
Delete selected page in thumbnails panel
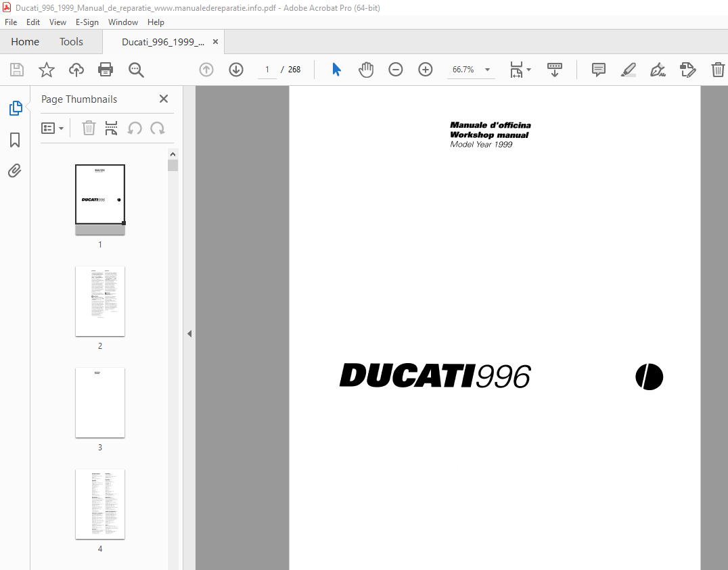[89, 128]
